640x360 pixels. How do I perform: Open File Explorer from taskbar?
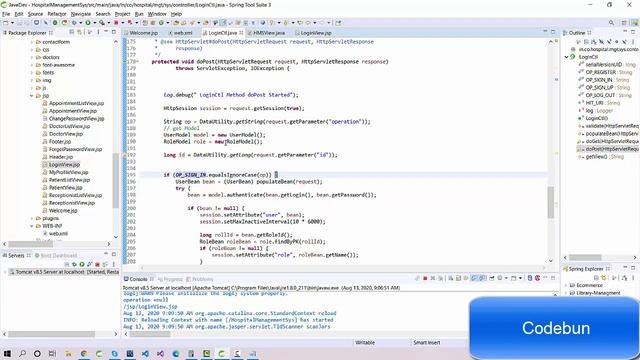(x=68, y=353)
